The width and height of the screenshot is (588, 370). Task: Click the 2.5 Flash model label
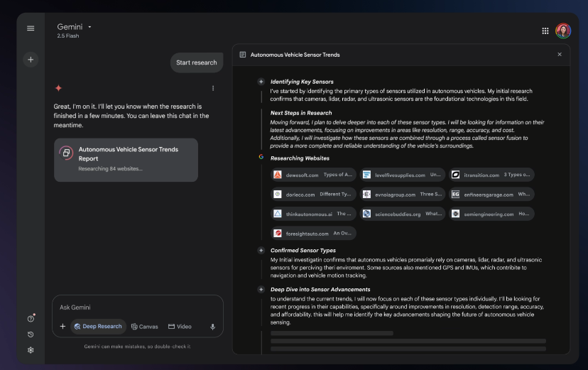[68, 36]
